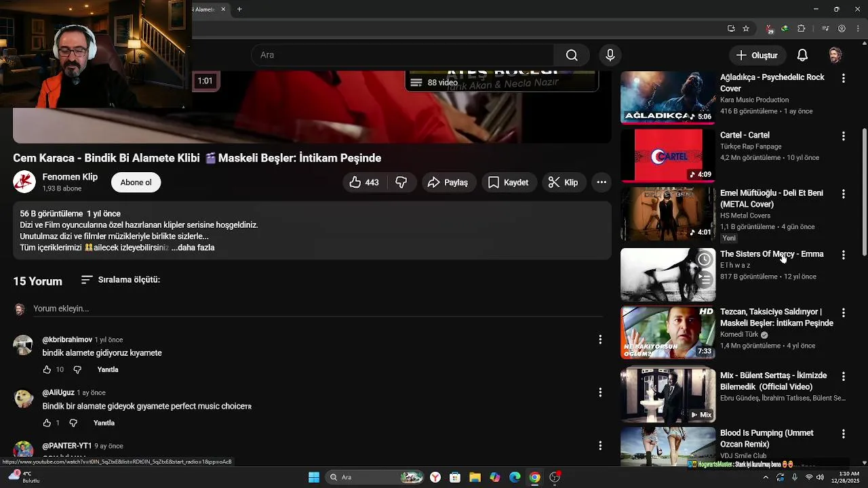Click the Windows taskbar search box
This screenshot has width=868, height=488.
(375, 477)
